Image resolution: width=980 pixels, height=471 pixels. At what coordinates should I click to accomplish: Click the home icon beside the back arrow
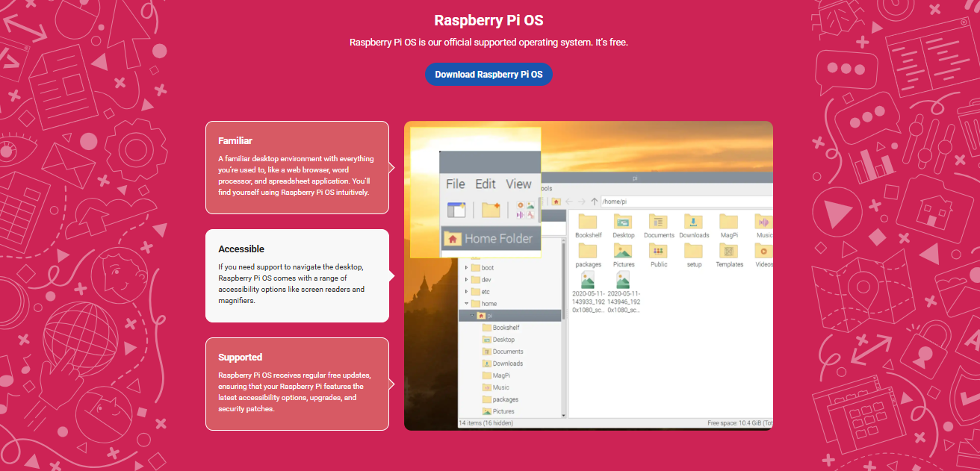point(556,202)
